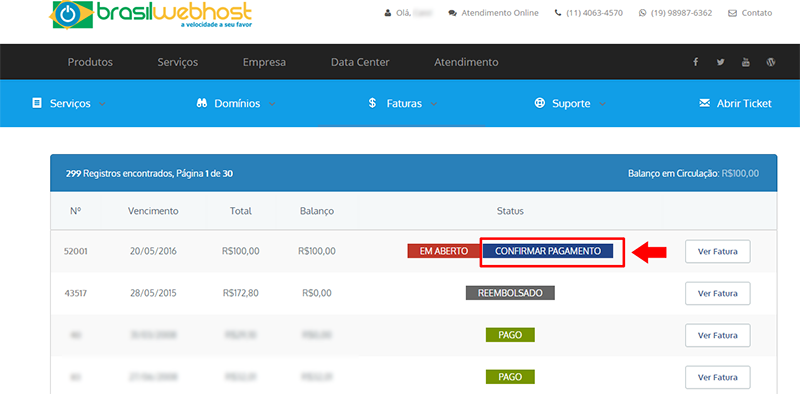Open the YouTube social icon
This screenshot has height=394, width=800.
pos(746,62)
